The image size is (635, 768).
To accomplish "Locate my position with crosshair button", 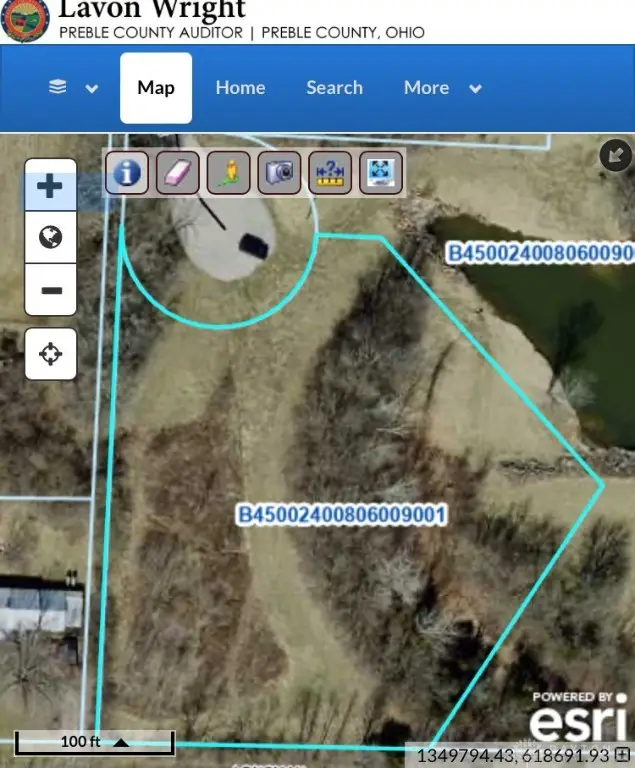I will coord(50,354).
